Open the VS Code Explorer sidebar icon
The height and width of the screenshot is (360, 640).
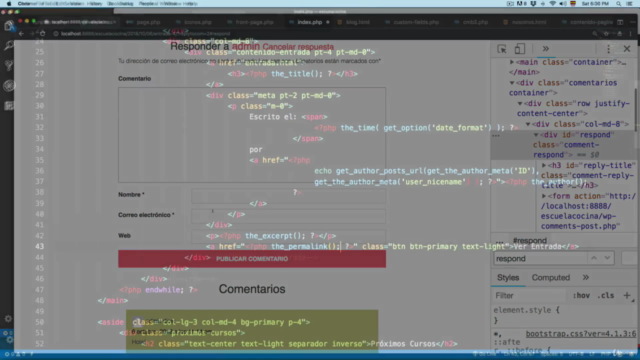pyautogui.click(x=8, y=26)
